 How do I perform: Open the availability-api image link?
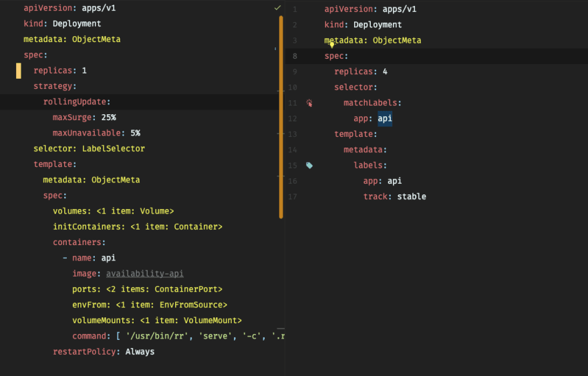coord(145,274)
